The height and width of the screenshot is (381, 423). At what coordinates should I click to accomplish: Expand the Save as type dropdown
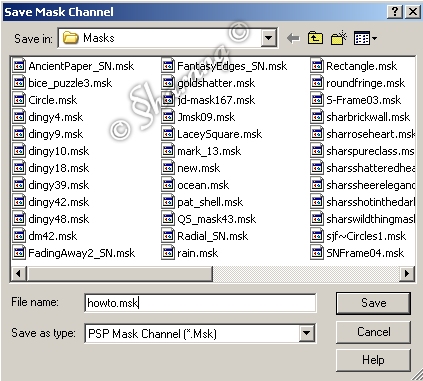(x=306, y=333)
